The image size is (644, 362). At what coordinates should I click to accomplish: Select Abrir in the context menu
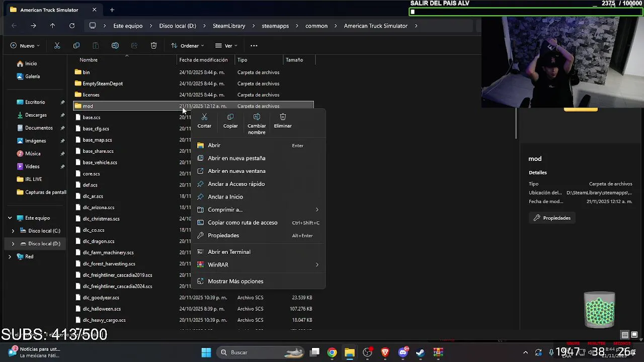(x=258, y=145)
